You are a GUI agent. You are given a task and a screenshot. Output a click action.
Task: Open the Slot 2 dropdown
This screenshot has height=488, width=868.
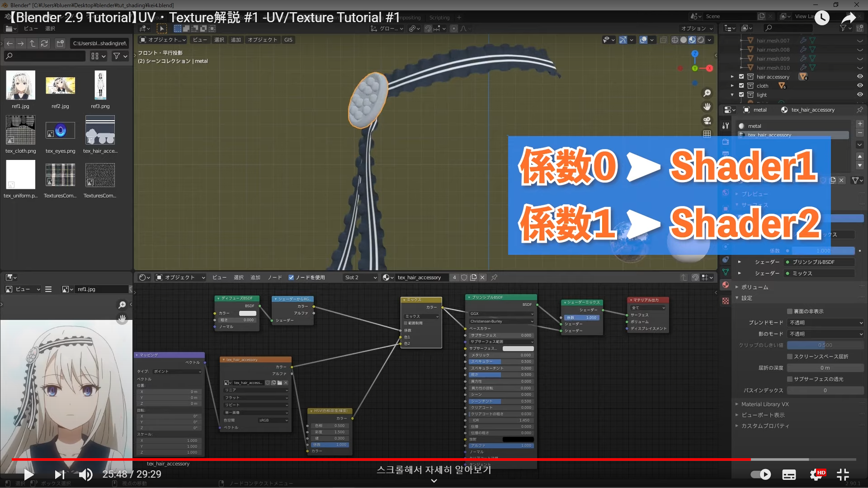(360, 277)
